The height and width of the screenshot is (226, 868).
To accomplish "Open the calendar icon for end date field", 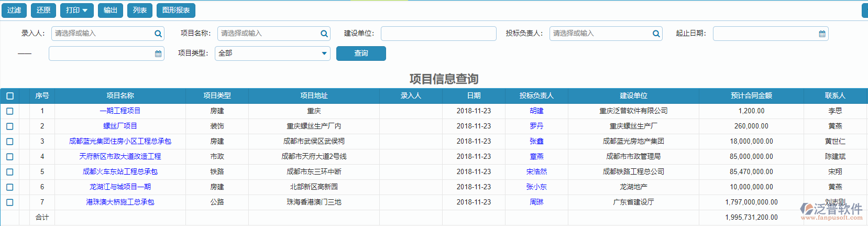I will coord(158,53).
